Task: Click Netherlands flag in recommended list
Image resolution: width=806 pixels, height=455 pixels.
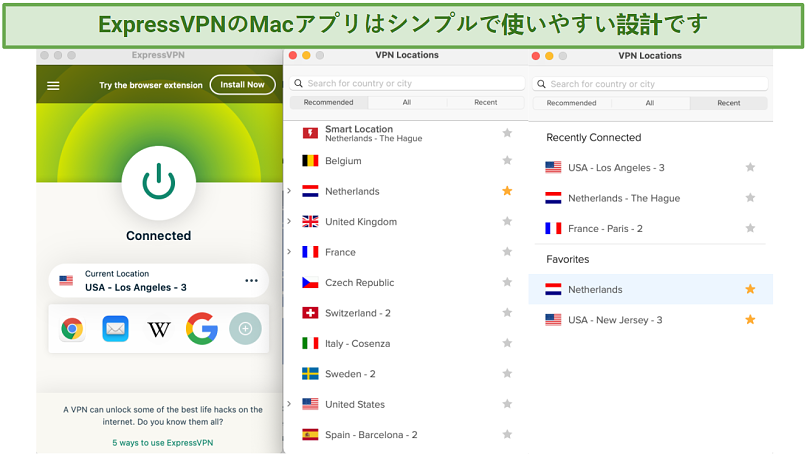Action: tap(310, 191)
